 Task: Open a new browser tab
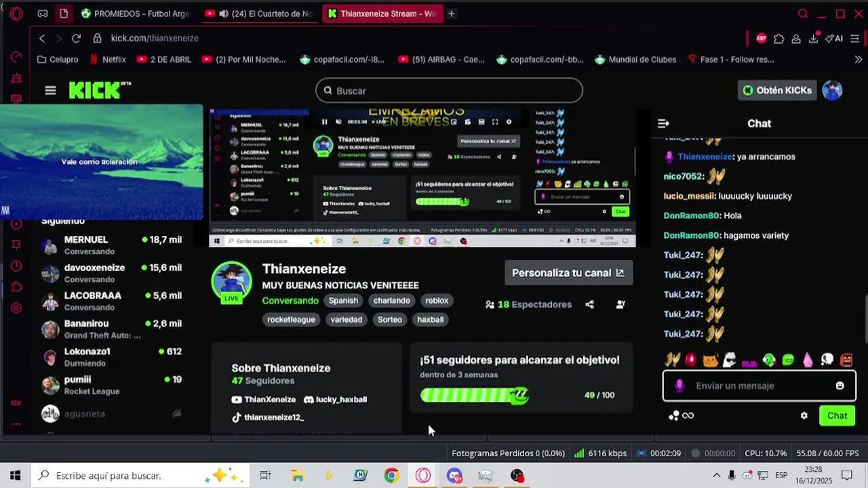tap(451, 14)
